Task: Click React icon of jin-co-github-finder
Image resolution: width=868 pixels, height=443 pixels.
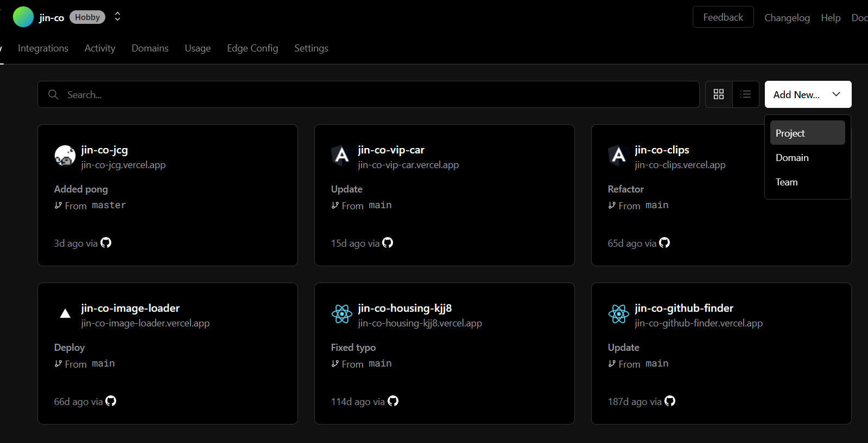Action: [x=619, y=313]
